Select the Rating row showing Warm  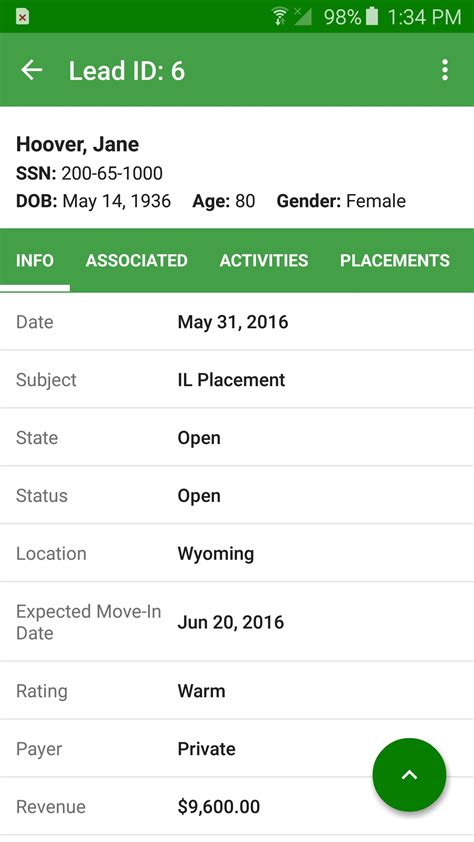237,691
